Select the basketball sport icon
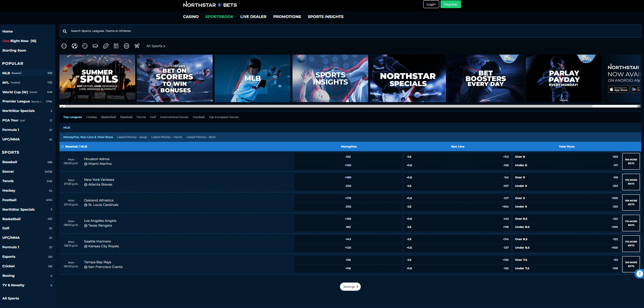The height and width of the screenshot is (308, 644). pos(126,46)
